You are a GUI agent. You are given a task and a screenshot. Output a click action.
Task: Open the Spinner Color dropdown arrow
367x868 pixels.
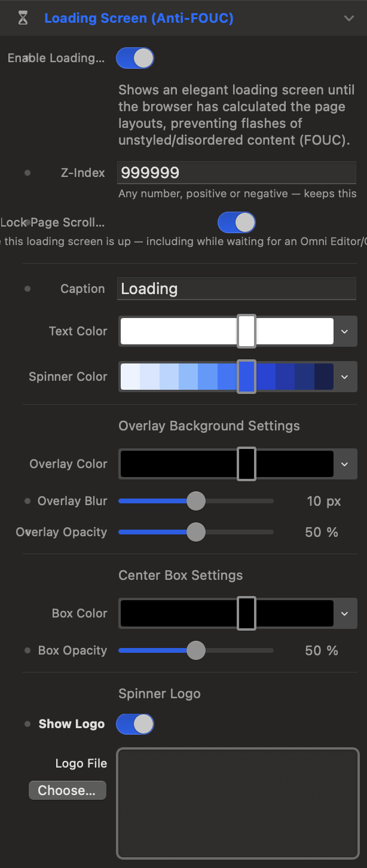pos(344,377)
